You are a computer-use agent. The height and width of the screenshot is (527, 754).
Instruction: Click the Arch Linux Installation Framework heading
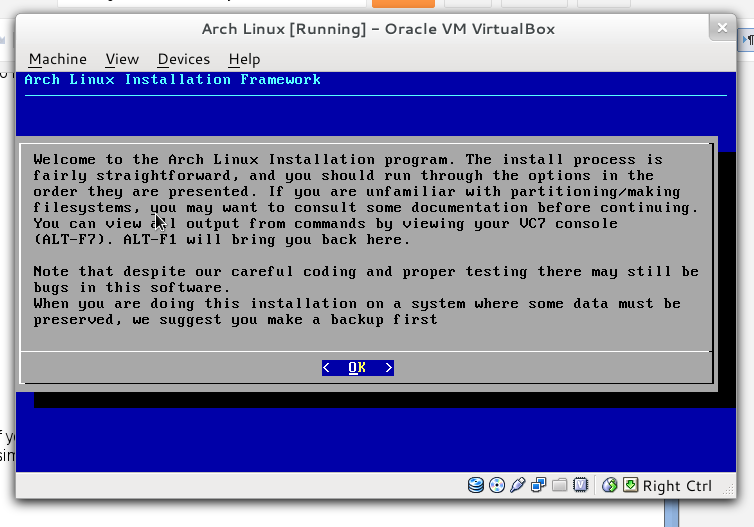tap(173, 79)
